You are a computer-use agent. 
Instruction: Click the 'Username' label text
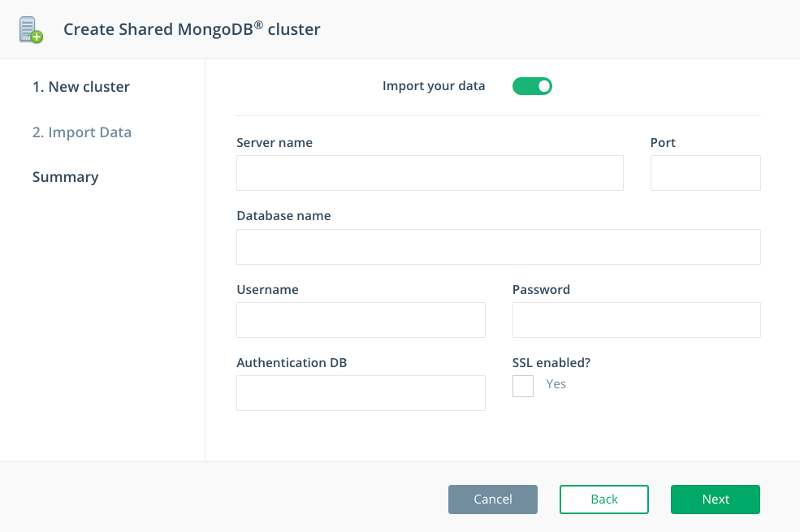268,290
